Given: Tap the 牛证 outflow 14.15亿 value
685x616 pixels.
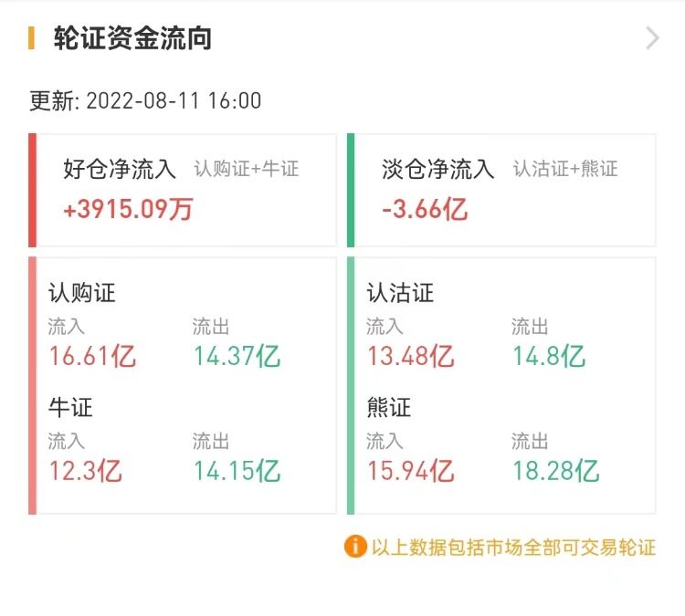Looking at the screenshot, I should 237,470.
